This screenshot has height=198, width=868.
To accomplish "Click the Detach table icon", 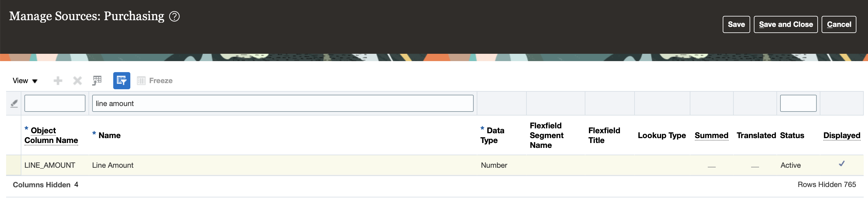I will pos(97,81).
